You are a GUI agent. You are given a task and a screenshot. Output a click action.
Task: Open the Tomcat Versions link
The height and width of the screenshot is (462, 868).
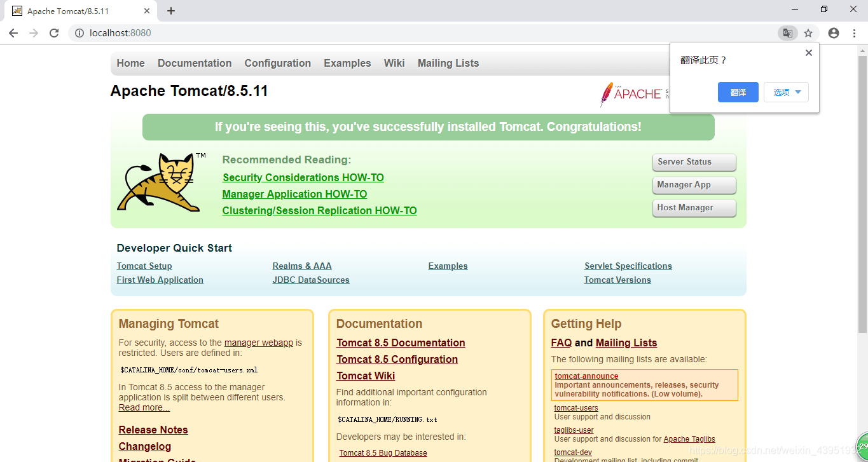click(x=617, y=280)
